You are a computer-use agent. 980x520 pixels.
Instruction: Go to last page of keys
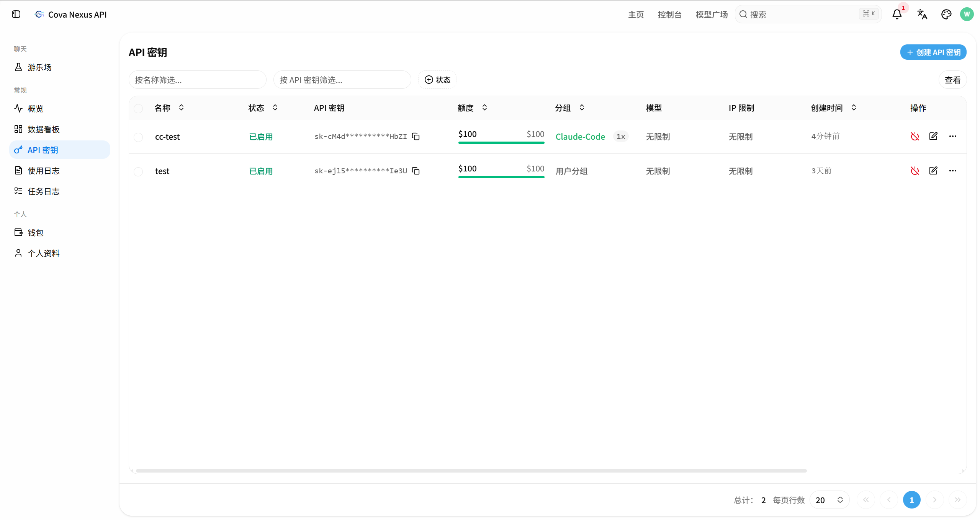click(957, 500)
